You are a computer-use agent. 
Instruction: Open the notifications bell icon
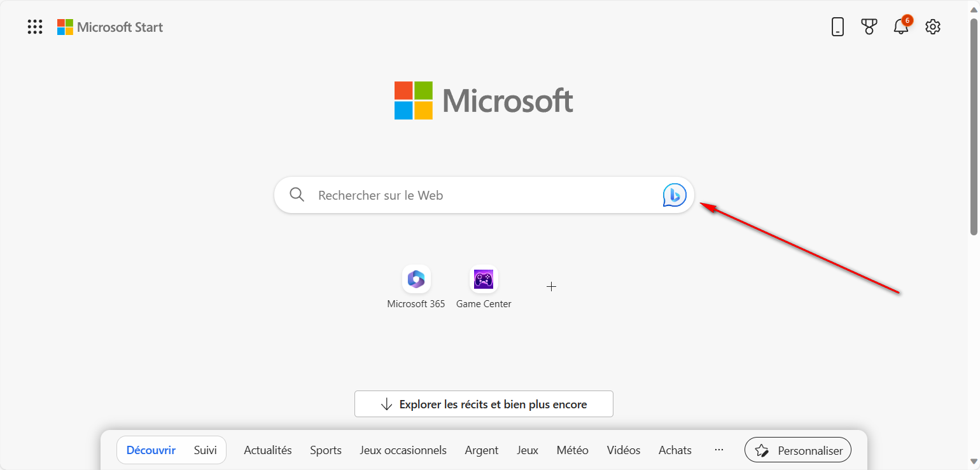click(901, 27)
